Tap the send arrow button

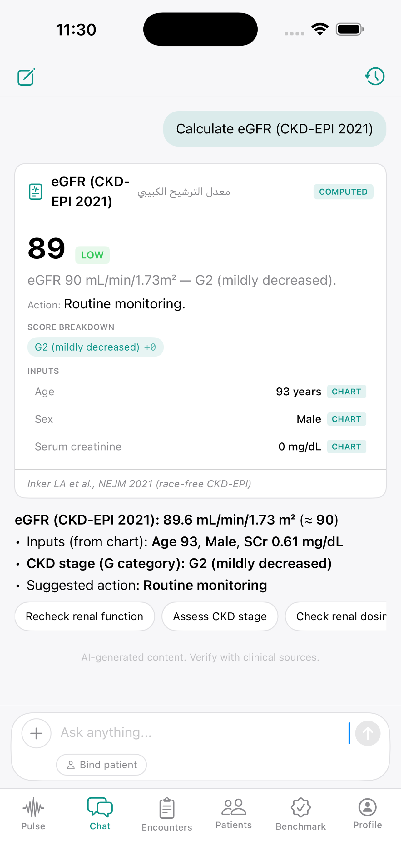[368, 733]
